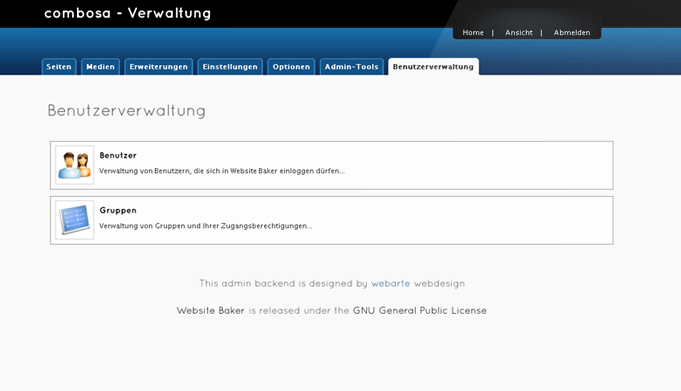Click the Gruppen heading link
The width and height of the screenshot is (681, 391).
[x=118, y=210]
